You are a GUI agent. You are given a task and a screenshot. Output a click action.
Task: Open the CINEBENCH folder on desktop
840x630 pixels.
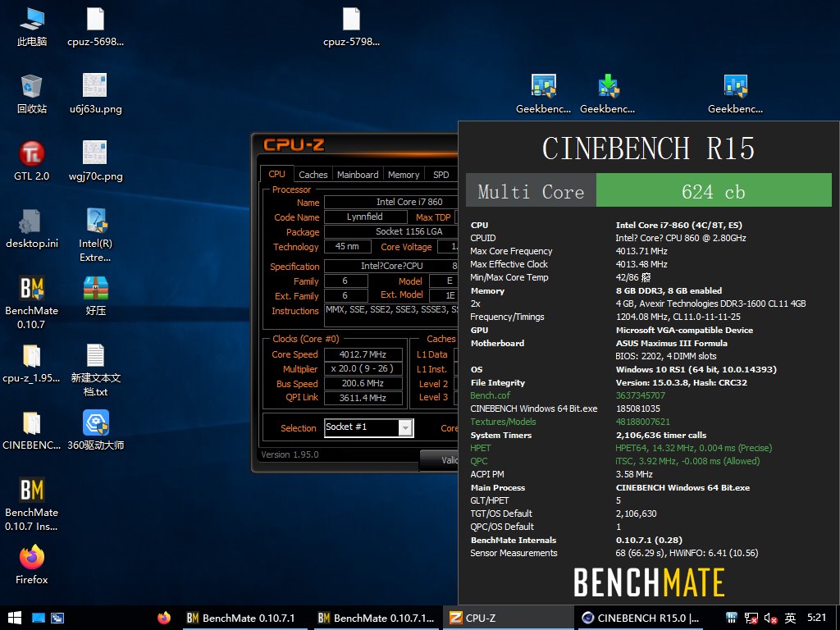tap(32, 431)
